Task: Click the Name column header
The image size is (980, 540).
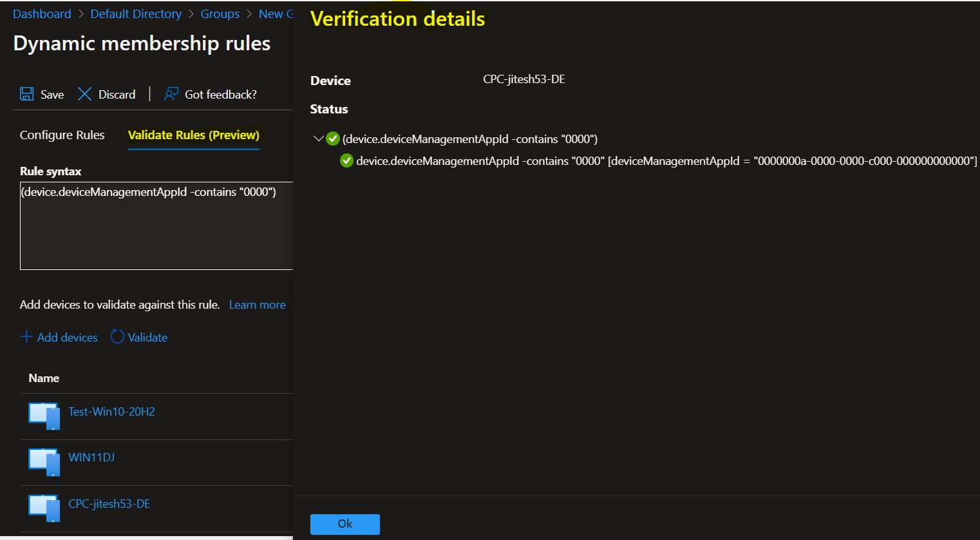Action: point(44,378)
